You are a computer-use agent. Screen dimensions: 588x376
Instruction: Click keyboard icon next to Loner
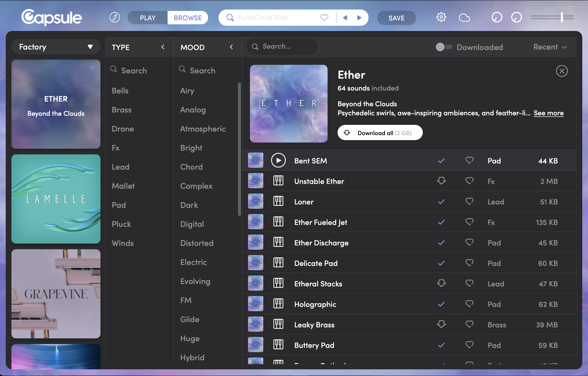coord(278,201)
